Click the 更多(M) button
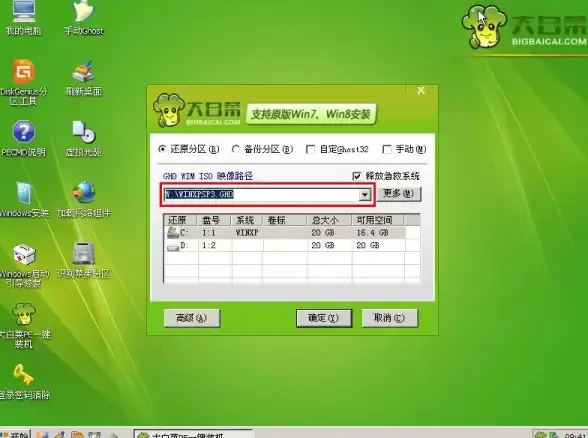This screenshot has height=438, width=588. click(x=399, y=194)
